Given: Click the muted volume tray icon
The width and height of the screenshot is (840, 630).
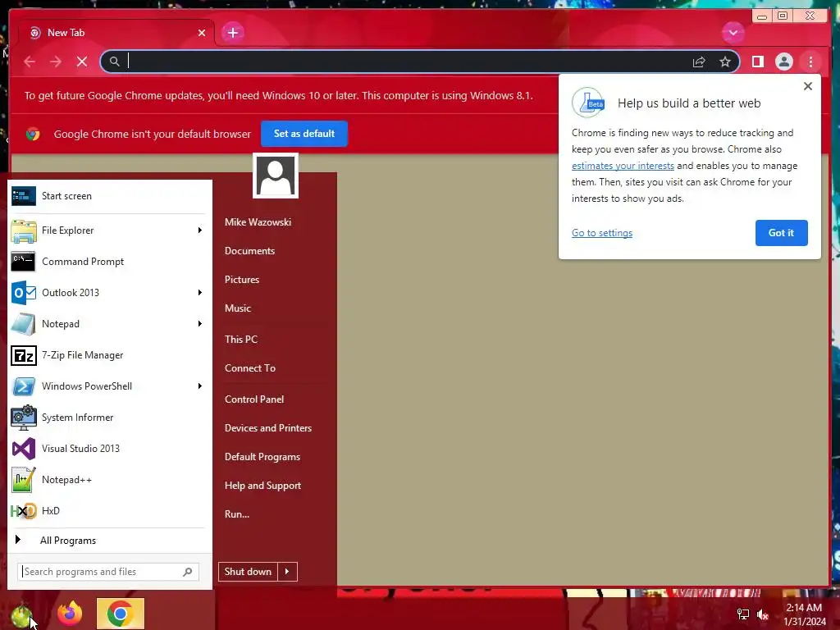Looking at the screenshot, I should pos(762,614).
